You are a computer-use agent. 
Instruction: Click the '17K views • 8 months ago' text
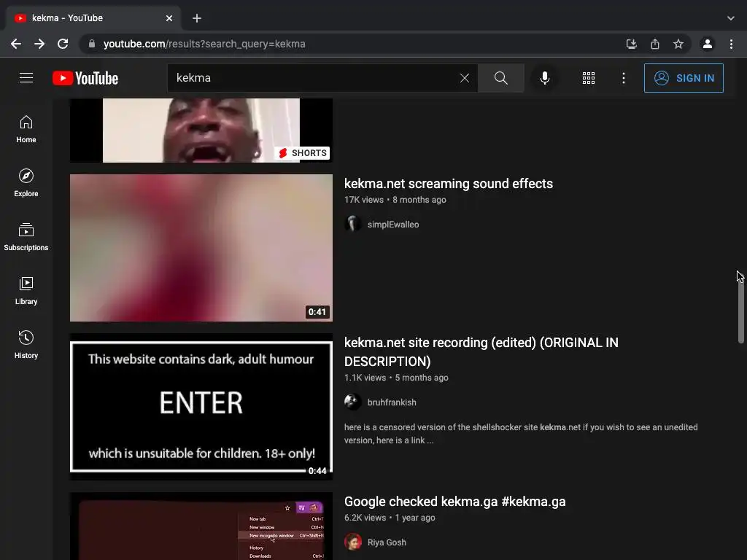[395, 200]
